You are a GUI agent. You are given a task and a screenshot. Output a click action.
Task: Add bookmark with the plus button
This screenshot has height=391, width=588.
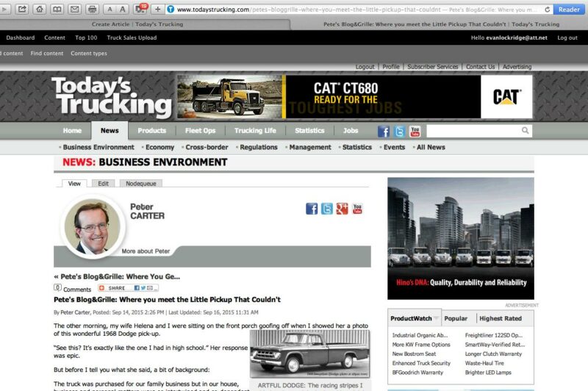coord(157,9)
